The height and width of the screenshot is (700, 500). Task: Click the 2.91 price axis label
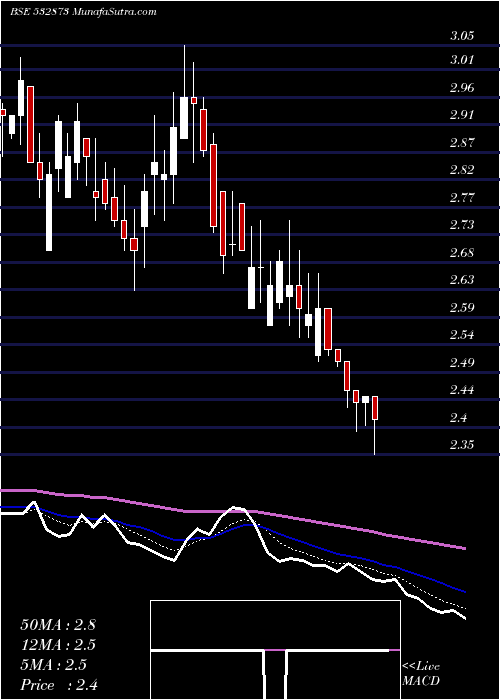(x=462, y=115)
